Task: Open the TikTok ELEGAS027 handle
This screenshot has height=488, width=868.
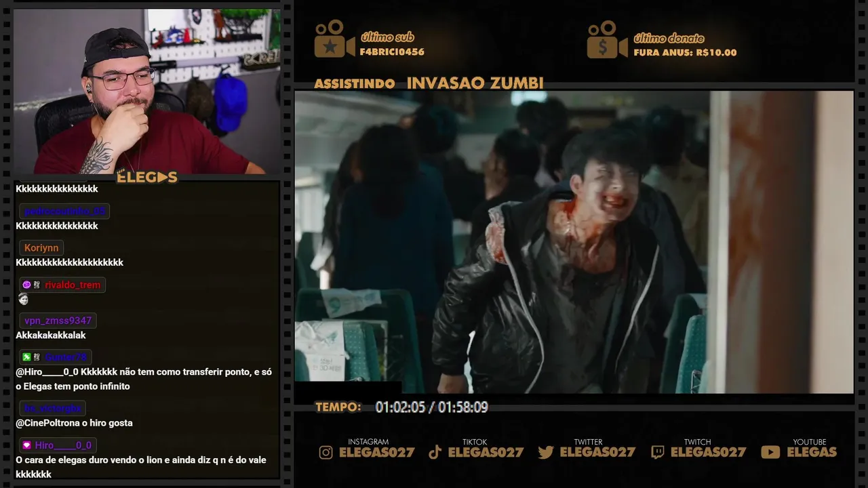Action: (486, 452)
